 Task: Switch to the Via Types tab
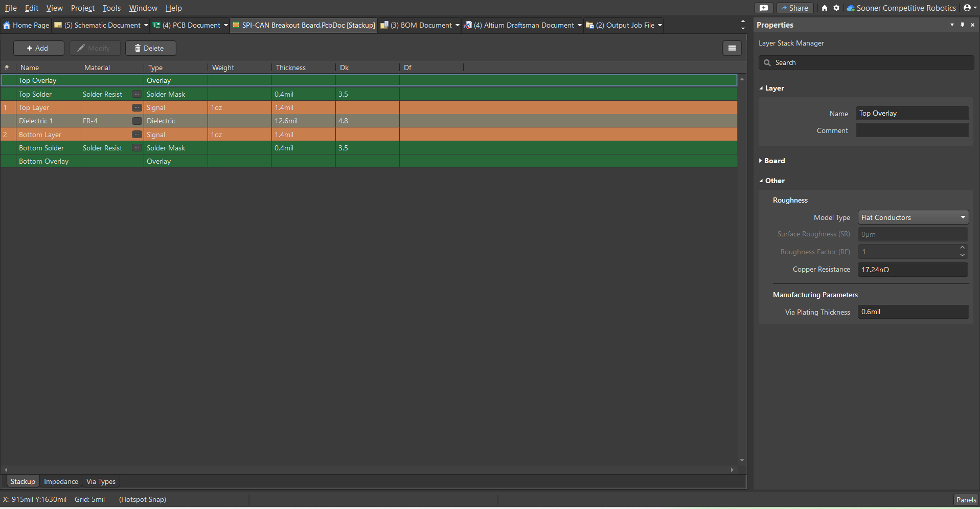101,481
